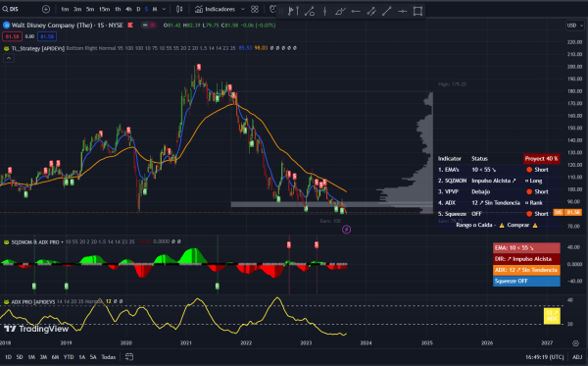588x366 pixels.
Task: Click the ADX PRO indicator legend
Action: (x=29, y=301)
